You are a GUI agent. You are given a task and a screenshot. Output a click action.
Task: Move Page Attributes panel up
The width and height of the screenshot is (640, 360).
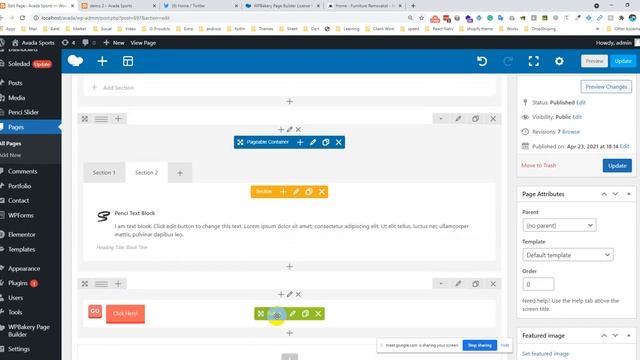(604, 194)
